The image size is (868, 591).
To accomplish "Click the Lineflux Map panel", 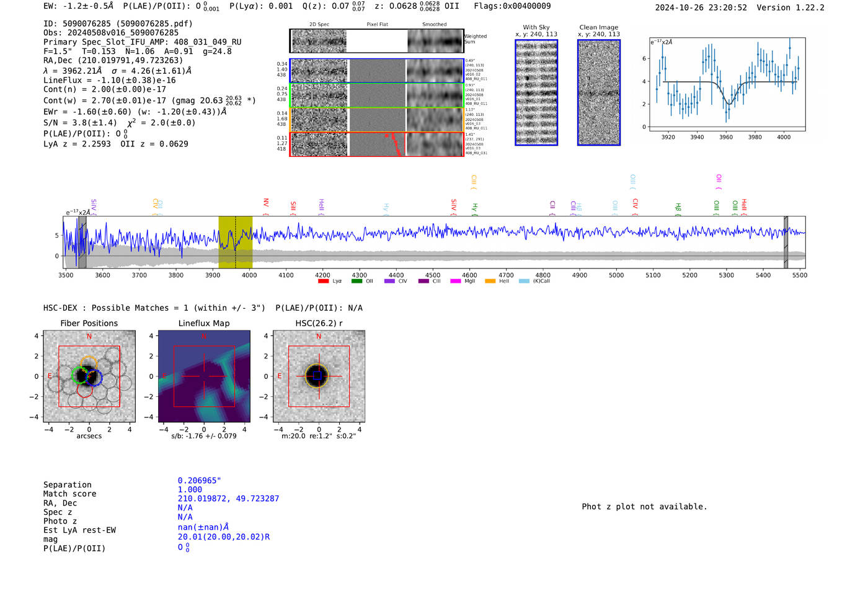I will [x=204, y=376].
